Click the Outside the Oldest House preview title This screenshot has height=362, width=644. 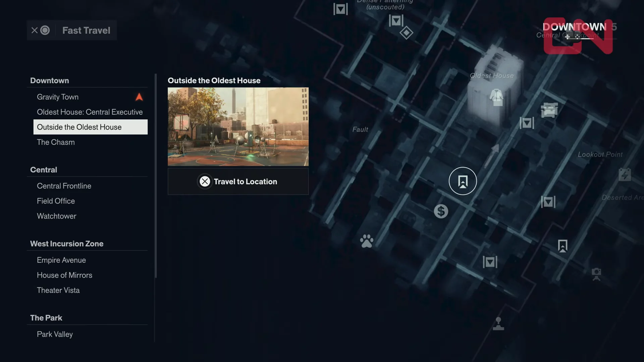[x=214, y=80]
